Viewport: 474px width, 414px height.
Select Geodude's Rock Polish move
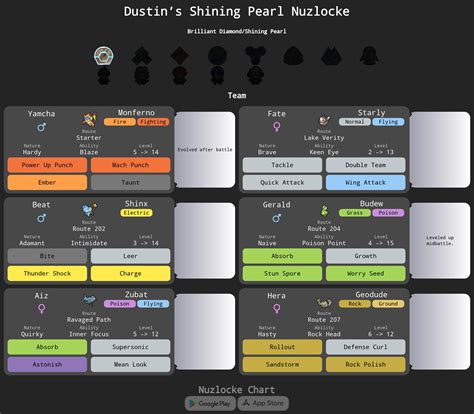(x=366, y=365)
